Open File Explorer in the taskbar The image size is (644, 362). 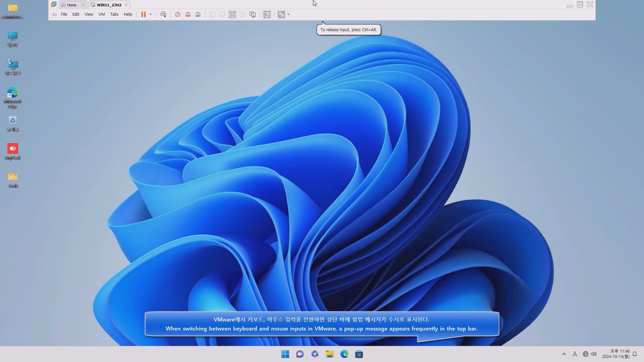(329, 354)
